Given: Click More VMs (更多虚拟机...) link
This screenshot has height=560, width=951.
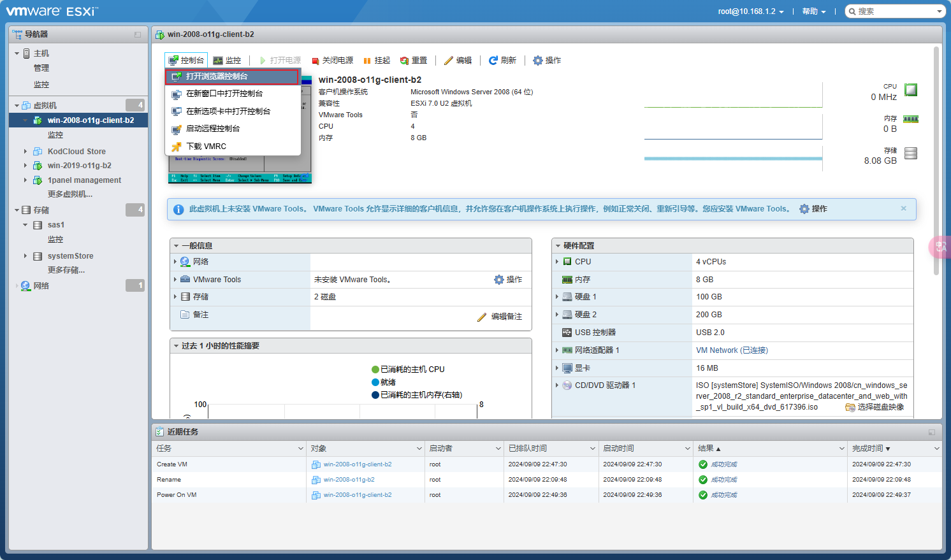Looking at the screenshot, I should tap(70, 194).
